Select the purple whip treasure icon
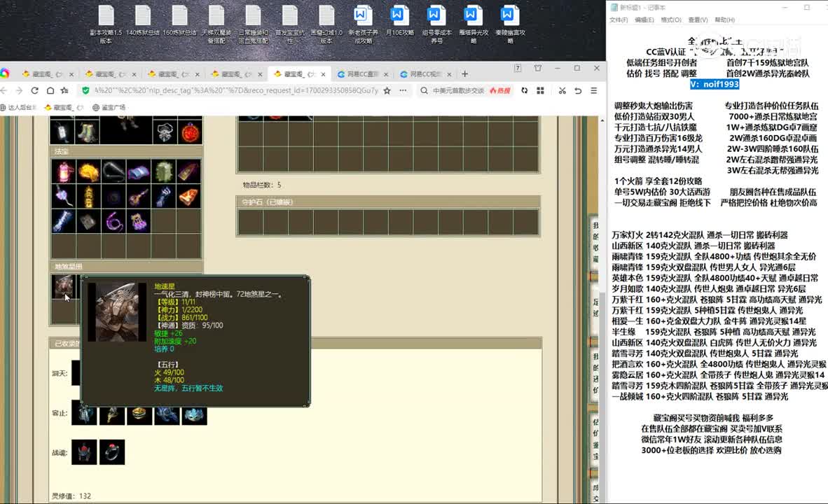Screen dimensions: 828x504 pos(113,222)
